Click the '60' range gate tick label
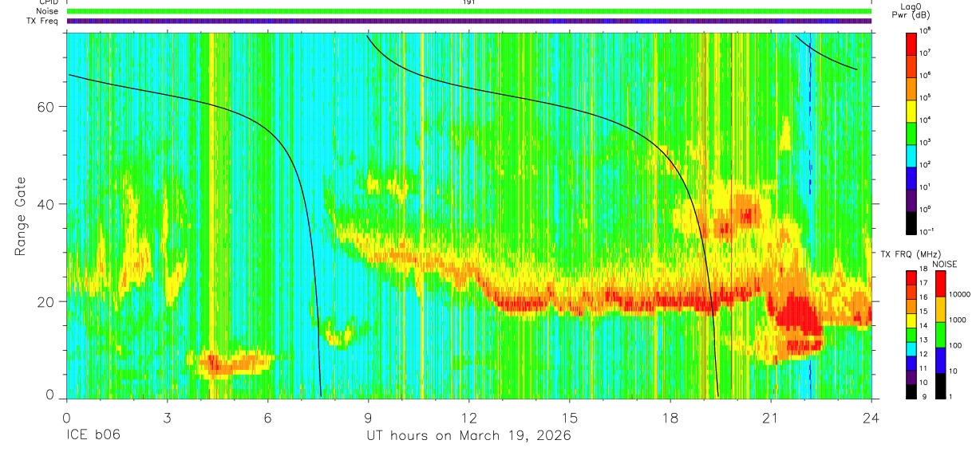This screenshot has height=452, width=980. pyautogui.click(x=47, y=107)
